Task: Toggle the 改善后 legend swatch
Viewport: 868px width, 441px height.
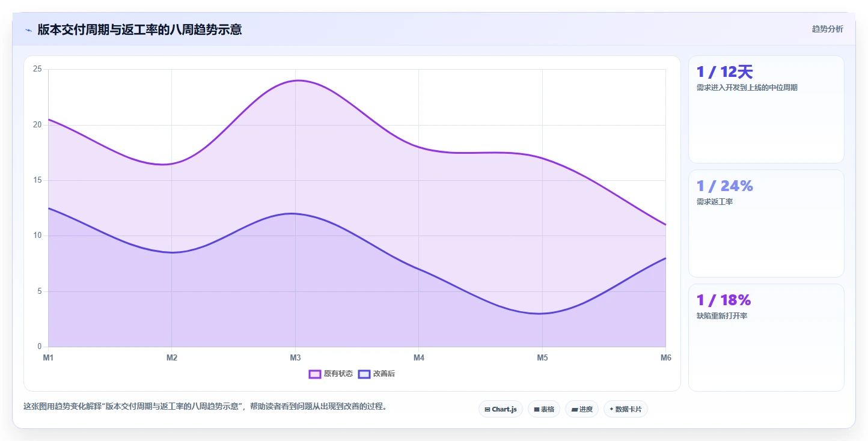Action: (x=364, y=374)
